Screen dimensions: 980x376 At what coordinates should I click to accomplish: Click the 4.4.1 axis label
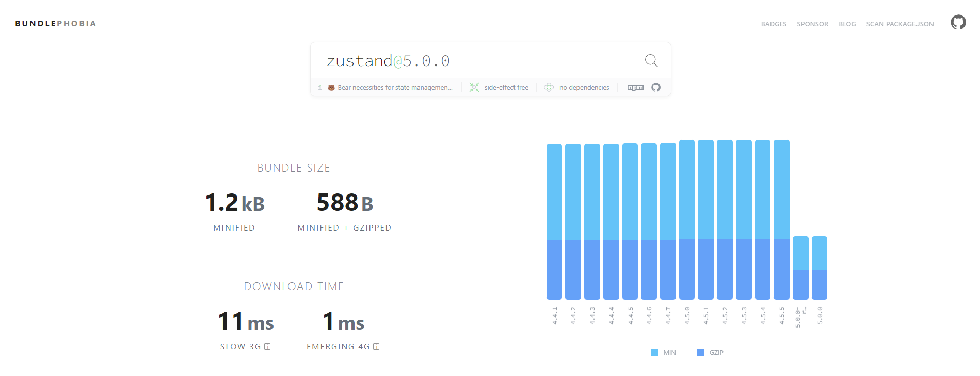click(555, 316)
